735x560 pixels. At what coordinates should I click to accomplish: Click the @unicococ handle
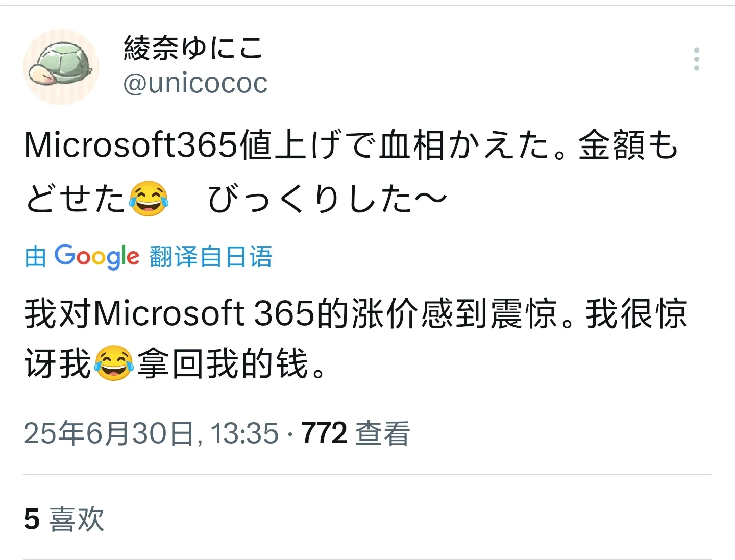point(195,83)
